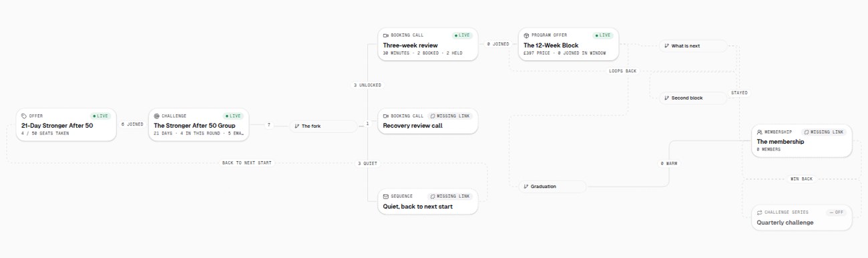
Task: Toggle the Off badge on Quarterly challenge
Action: click(x=836, y=213)
